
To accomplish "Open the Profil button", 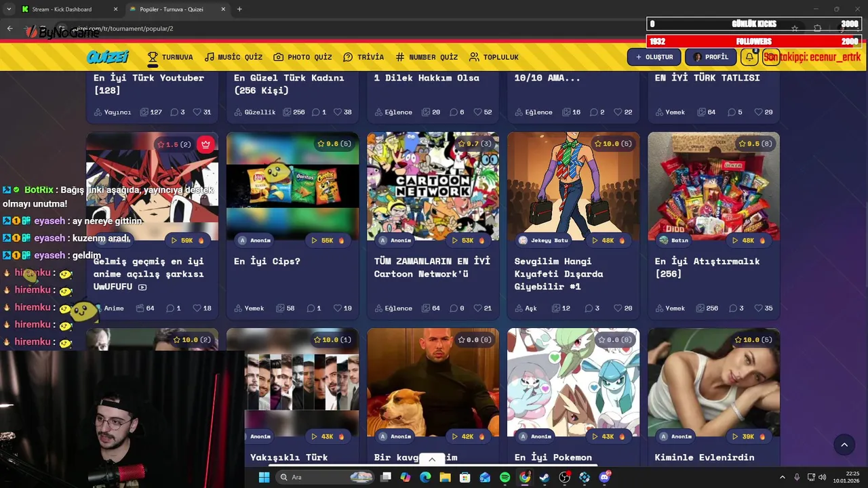I will tap(711, 57).
